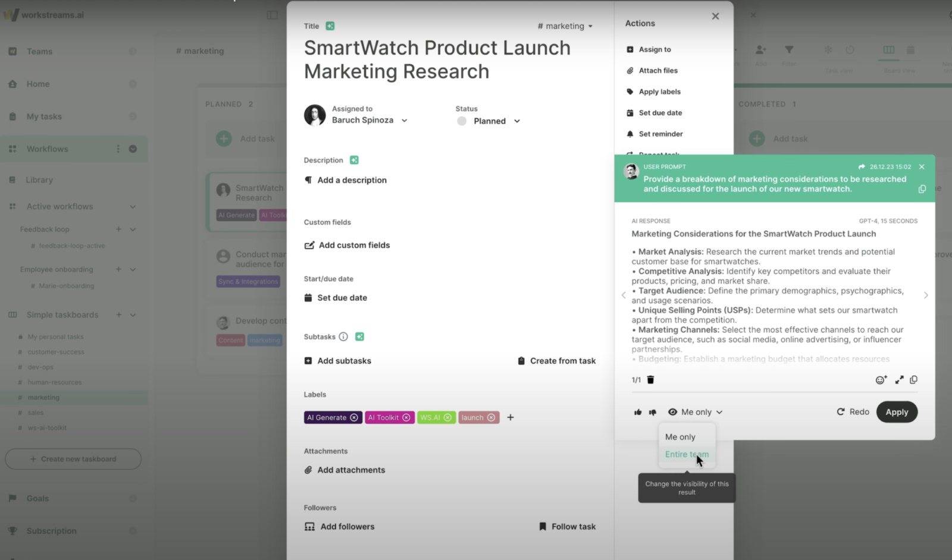Add emoji reaction to AI response
Screen dimensions: 952x560
point(881,380)
